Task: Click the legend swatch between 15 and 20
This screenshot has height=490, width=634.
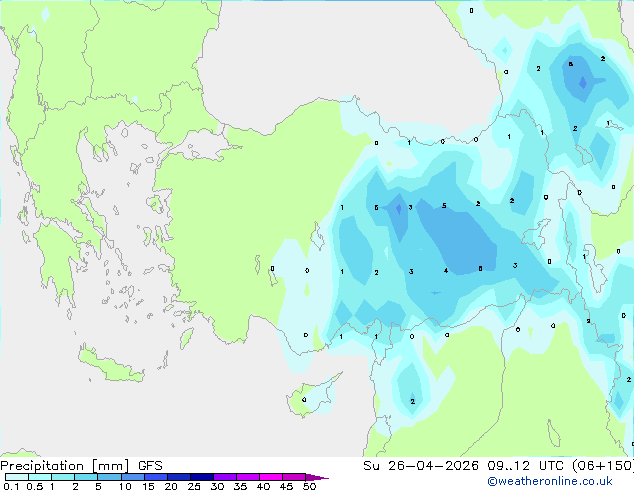Action: (x=156, y=477)
